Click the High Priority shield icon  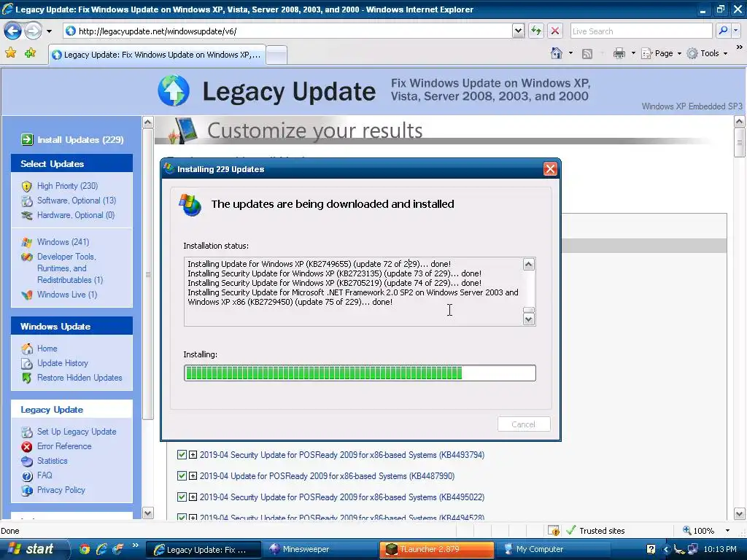[x=27, y=186]
